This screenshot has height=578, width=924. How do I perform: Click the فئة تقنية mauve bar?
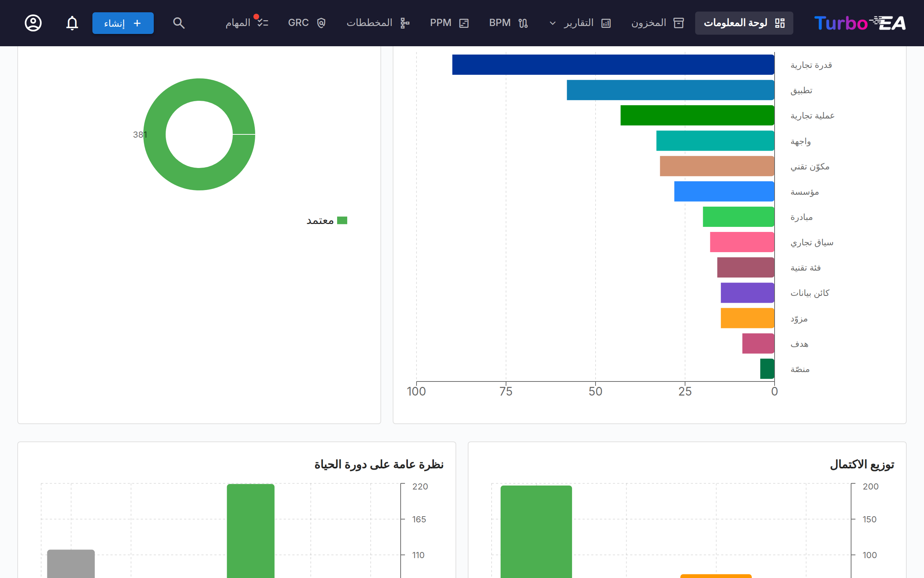point(745,267)
